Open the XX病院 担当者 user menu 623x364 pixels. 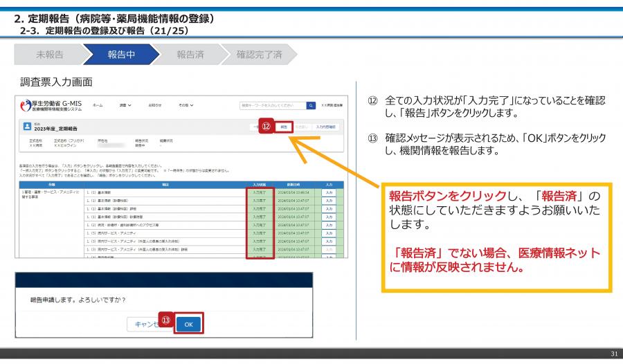332,106
